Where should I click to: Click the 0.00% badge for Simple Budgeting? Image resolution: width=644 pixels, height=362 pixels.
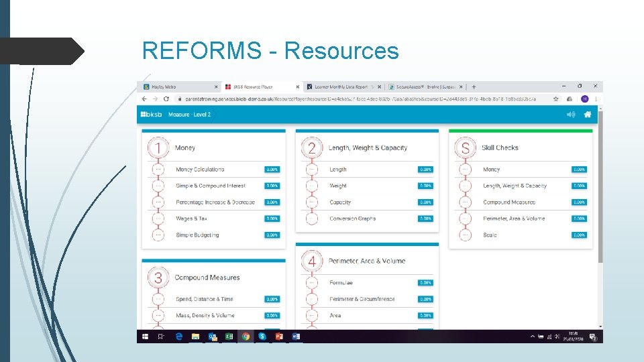click(272, 235)
